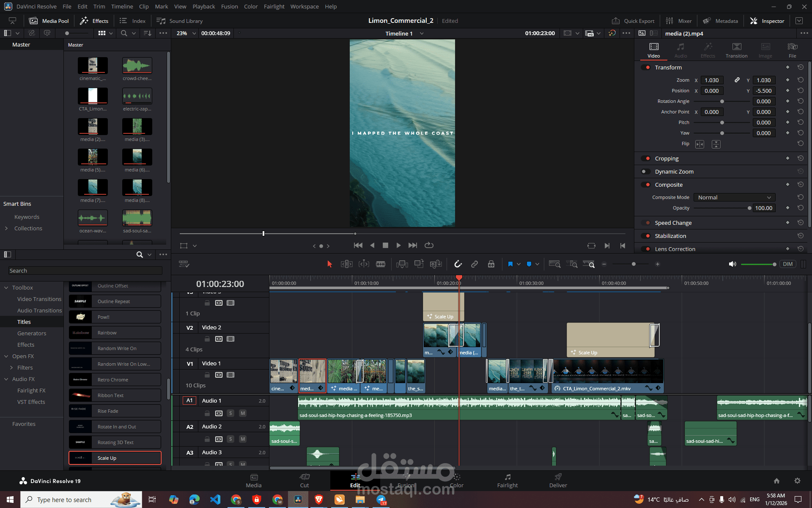This screenshot has width=812, height=508.
Task: Mute the Audio 1 track
Action: point(243,413)
